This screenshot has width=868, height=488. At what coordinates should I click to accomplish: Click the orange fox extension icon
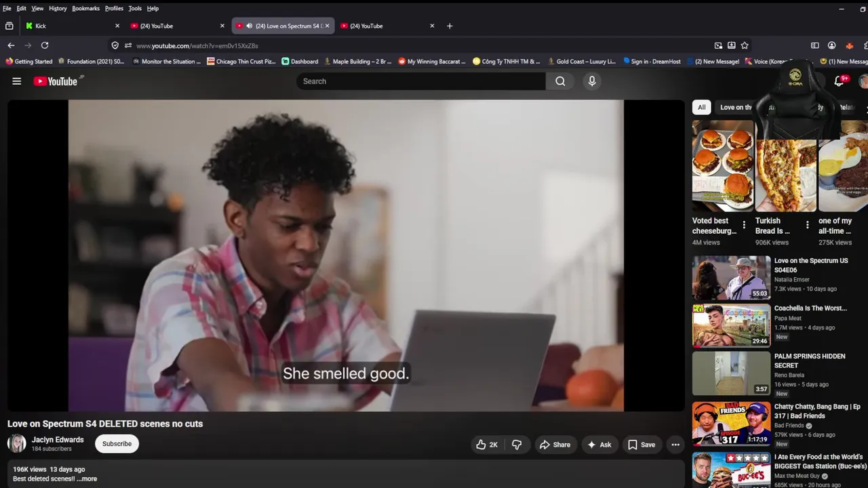(x=849, y=45)
